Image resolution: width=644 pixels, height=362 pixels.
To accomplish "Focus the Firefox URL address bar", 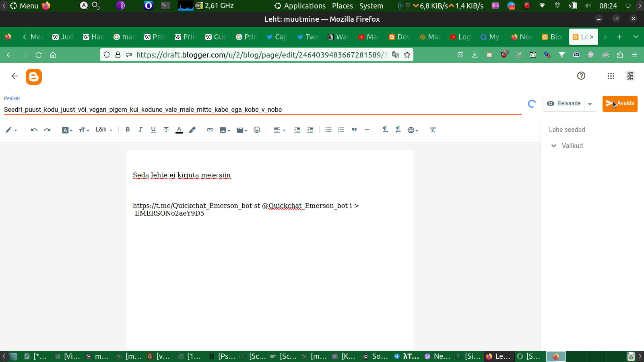I will [262, 55].
